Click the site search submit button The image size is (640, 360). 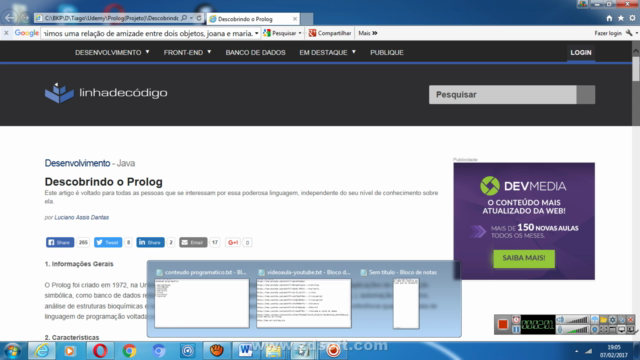586,95
